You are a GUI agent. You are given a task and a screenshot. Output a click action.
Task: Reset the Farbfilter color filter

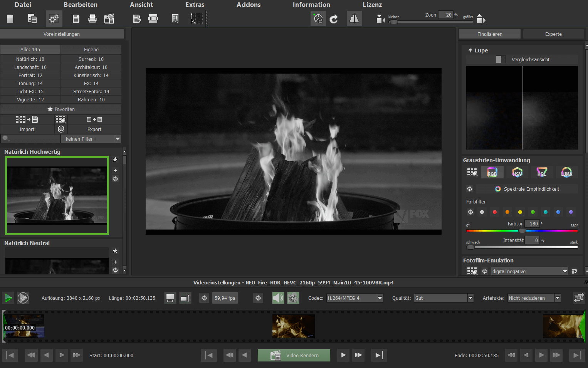[470, 212]
